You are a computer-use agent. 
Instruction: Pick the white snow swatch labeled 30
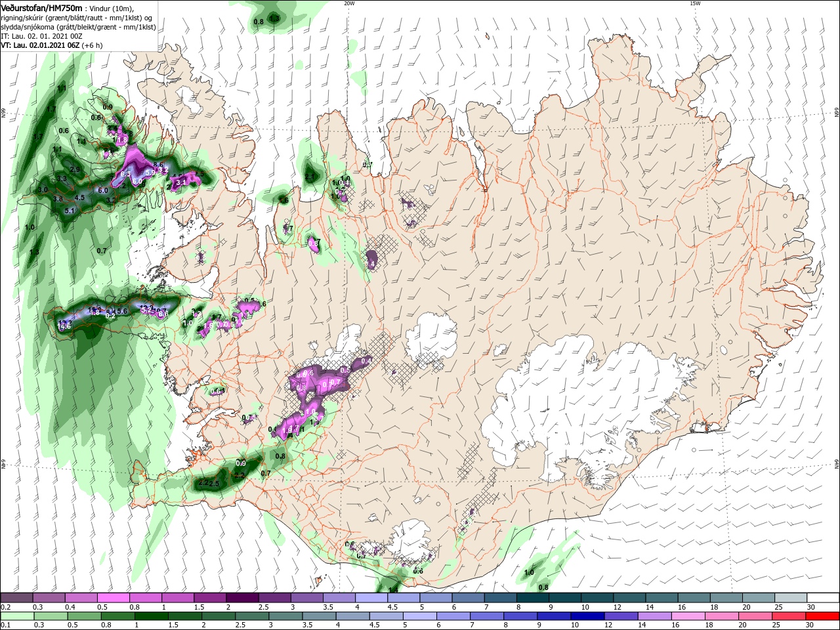pyautogui.click(x=822, y=598)
